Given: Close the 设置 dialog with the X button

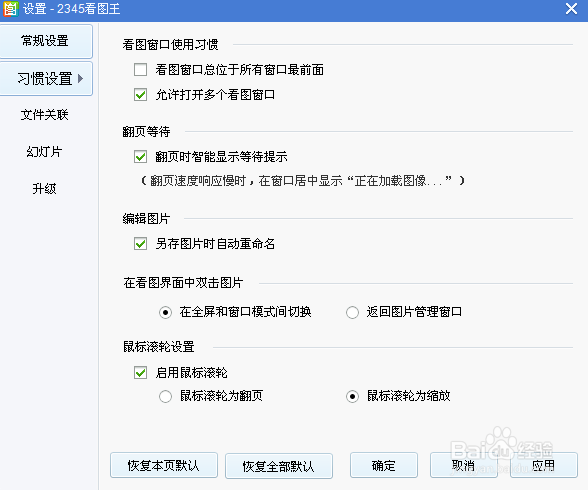Looking at the screenshot, I should coord(572,9).
